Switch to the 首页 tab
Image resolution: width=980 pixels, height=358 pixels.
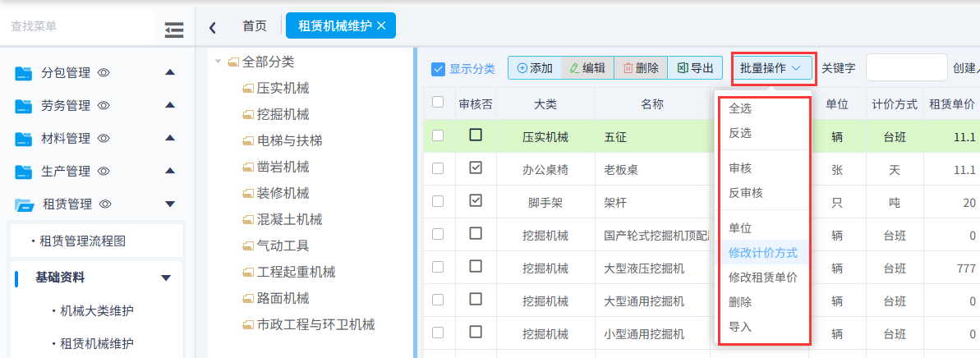click(255, 26)
